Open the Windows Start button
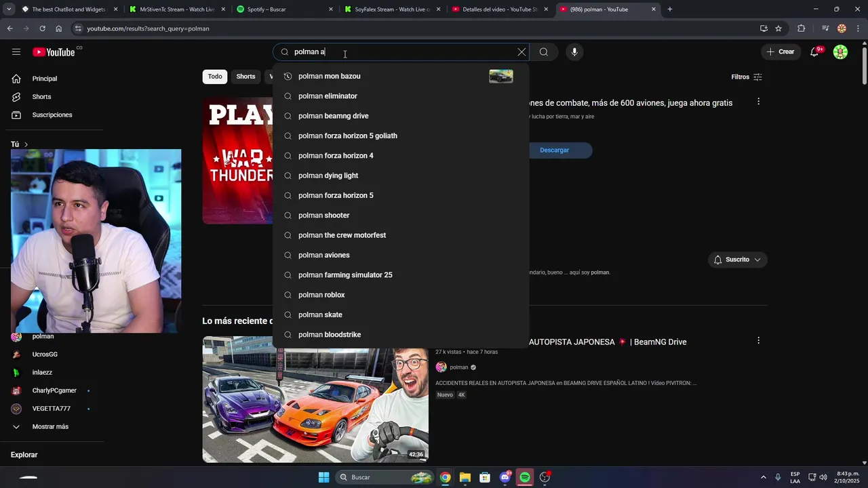The height and width of the screenshot is (488, 868). (323, 477)
